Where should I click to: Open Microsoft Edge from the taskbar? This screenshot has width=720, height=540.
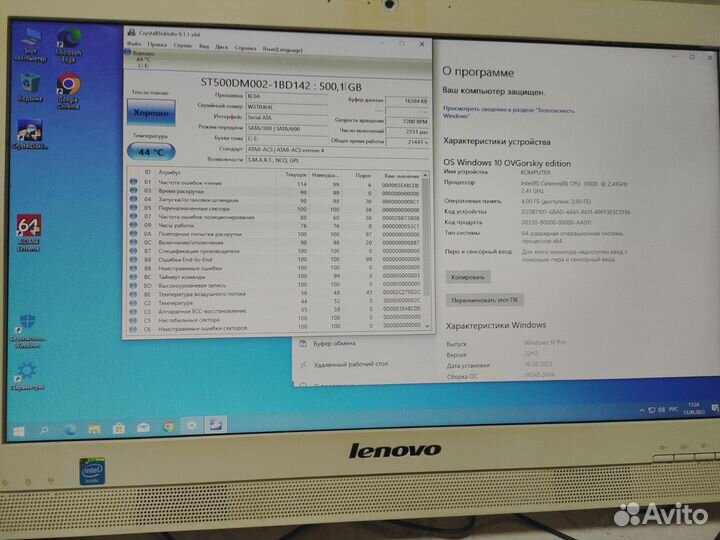pyautogui.click(x=70, y=429)
